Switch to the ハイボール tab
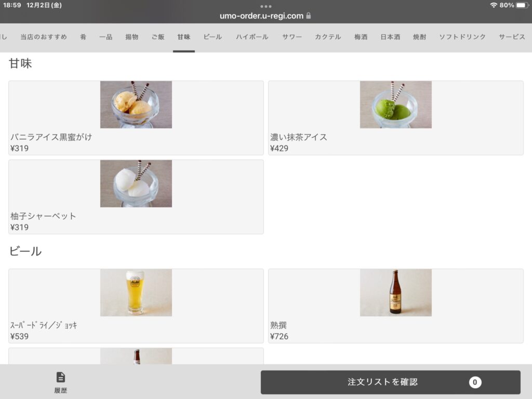Screen dimensions: 532x399 click(252, 37)
